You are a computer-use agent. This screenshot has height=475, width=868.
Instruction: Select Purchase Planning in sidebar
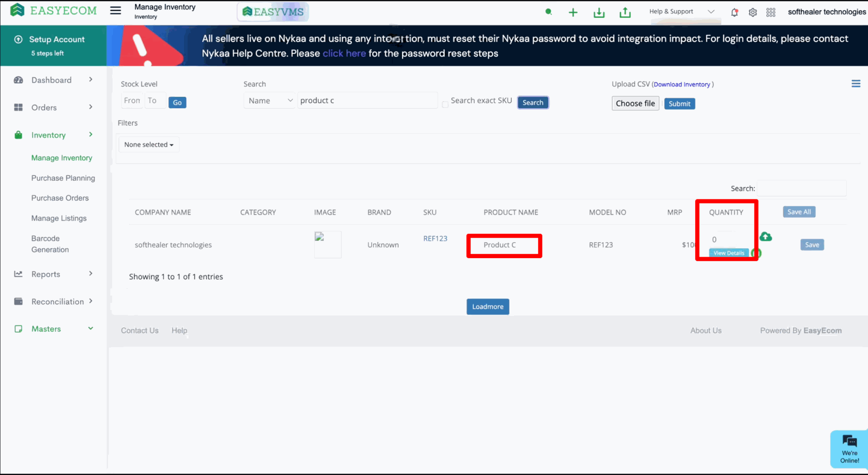pyautogui.click(x=63, y=178)
